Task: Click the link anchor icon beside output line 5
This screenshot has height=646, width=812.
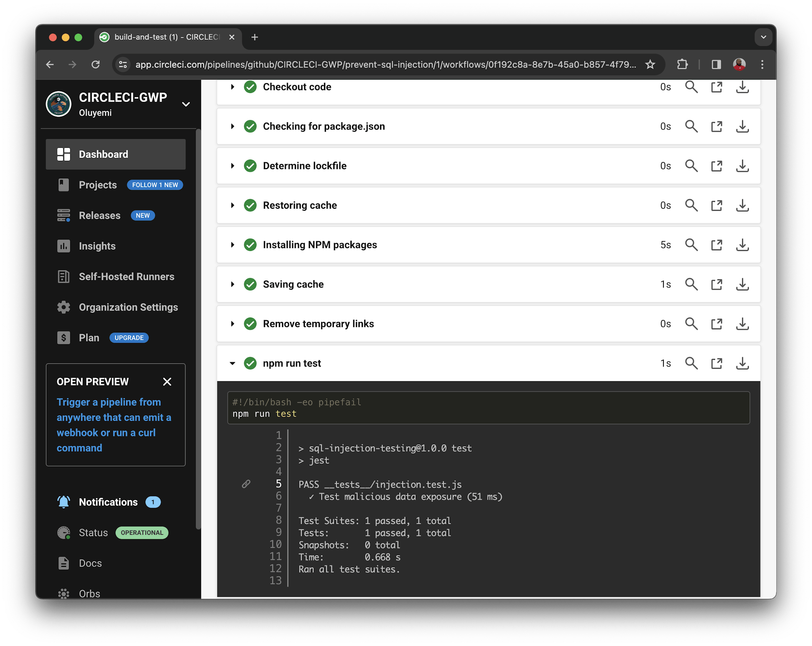Action: (x=246, y=484)
